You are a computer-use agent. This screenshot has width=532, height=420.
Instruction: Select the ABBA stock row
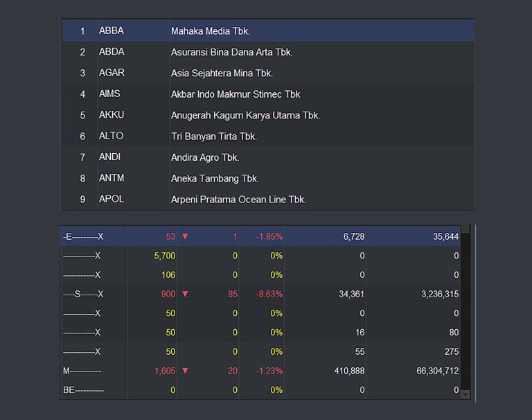click(x=267, y=31)
